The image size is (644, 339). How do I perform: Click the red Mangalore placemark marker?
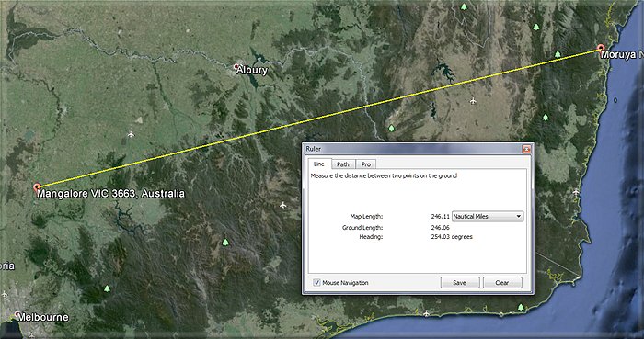pos(37,187)
